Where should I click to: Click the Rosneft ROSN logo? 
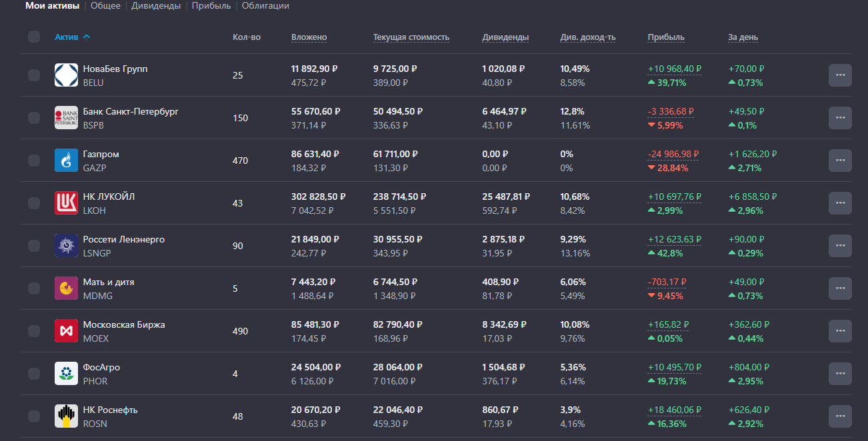click(67, 416)
